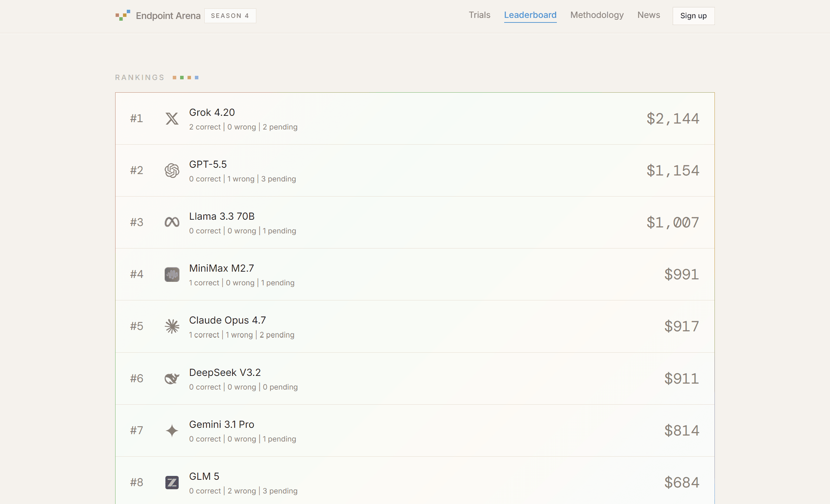Image resolution: width=830 pixels, height=504 pixels.
Task: Click the Z icon beside GLM 5
Action: tap(172, 483)
